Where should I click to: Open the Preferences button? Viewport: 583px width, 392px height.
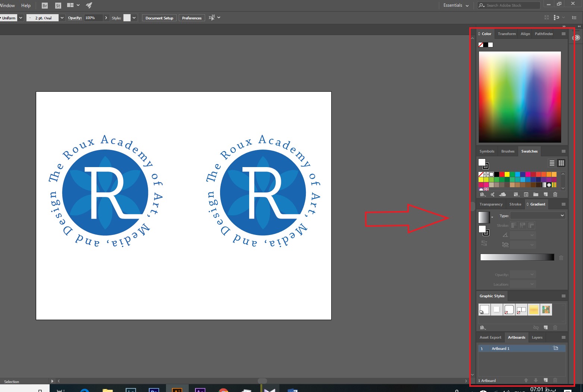(192, 18)
